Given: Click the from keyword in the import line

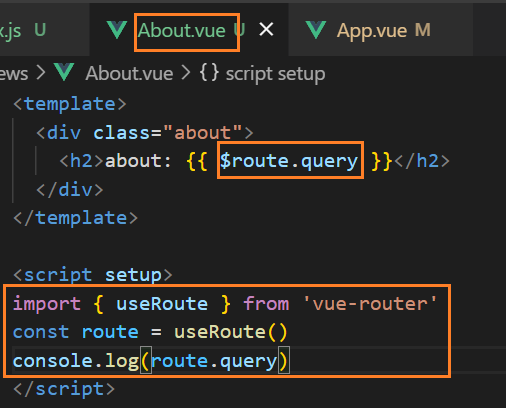Looking at the screenshot, I should coord(266,304).
